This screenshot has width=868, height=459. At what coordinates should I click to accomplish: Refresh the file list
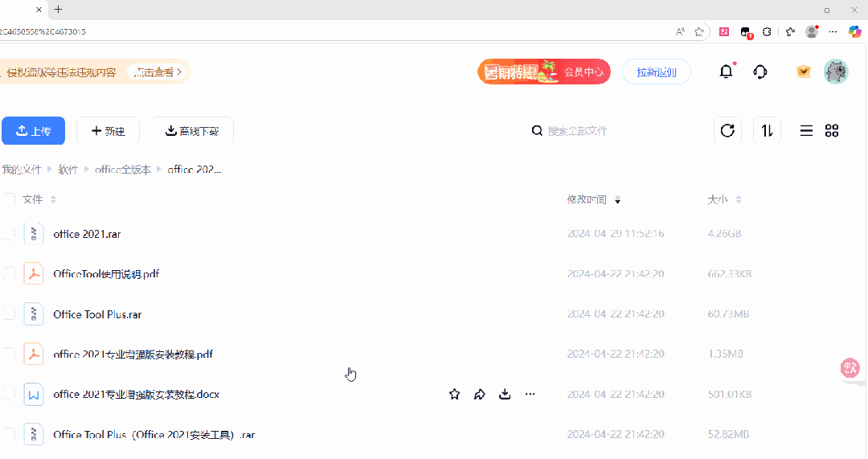point(727,131)
